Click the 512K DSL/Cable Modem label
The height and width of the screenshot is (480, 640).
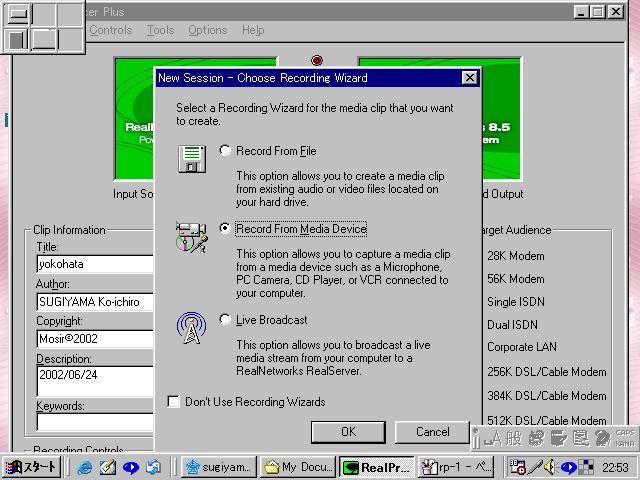[547, 420]
